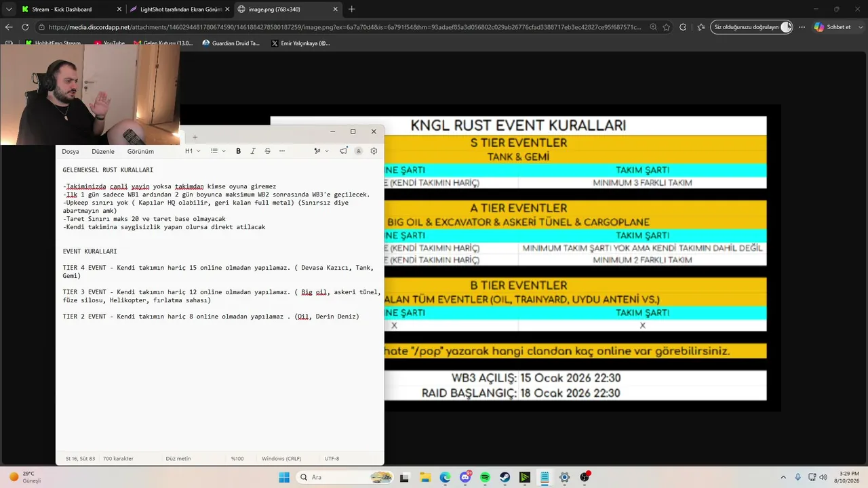Zoom icon in the address bar

click(x=653, y=27)
